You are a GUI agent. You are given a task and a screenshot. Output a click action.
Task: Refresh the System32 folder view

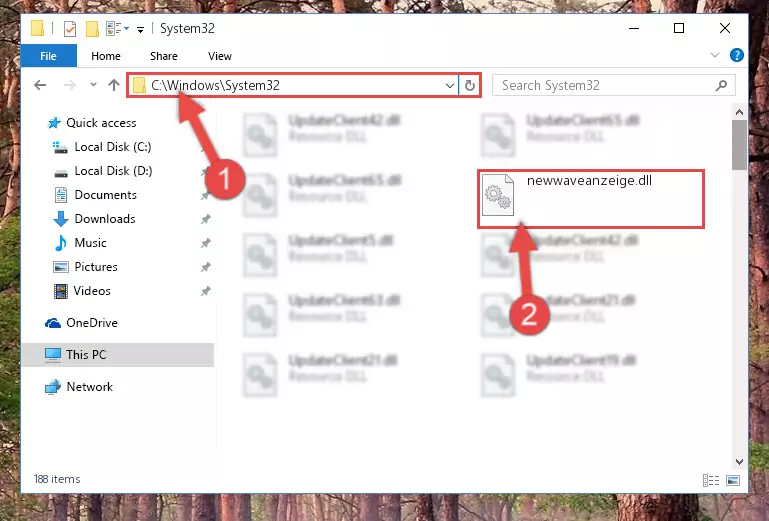pos(470,86)
